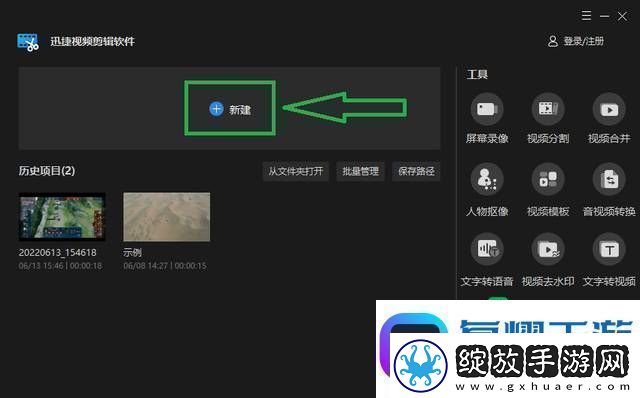Click the 历史项目(2) heading
The image size is (640, 398).
tap(47, 171)
